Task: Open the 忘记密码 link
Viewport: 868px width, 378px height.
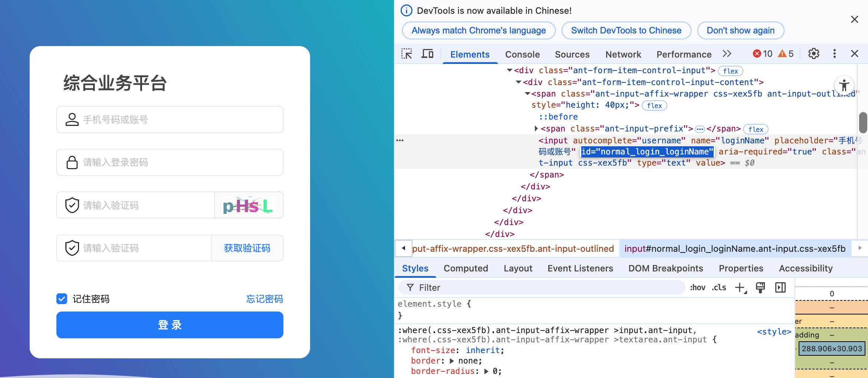Action: (x=264, y=299)
